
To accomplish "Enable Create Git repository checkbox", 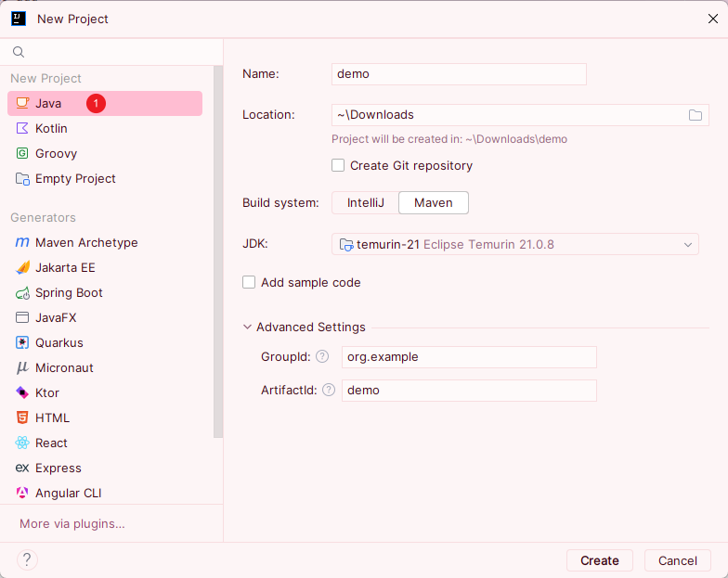I will tap(338, 165).
